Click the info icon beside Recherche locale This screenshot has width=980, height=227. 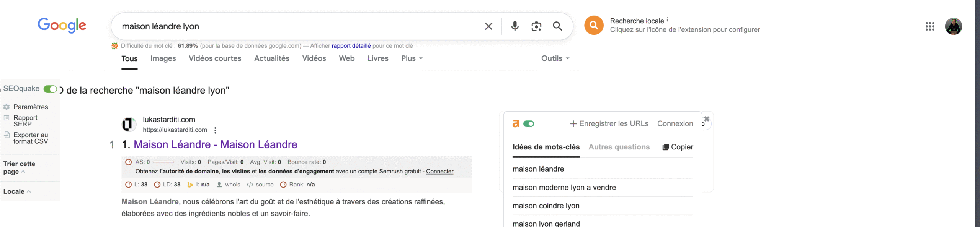pyautogui.click(x=667, y=19)
